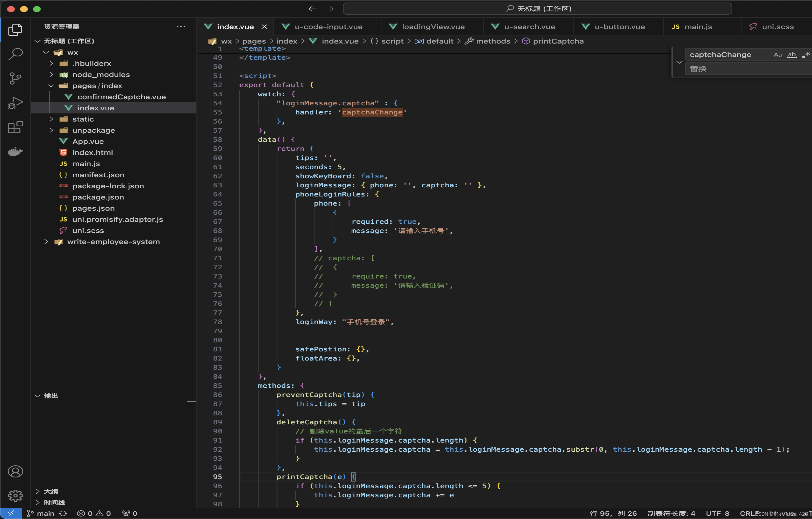
Task: Expand the node_modules folder
Action: [x=51, y=74]
